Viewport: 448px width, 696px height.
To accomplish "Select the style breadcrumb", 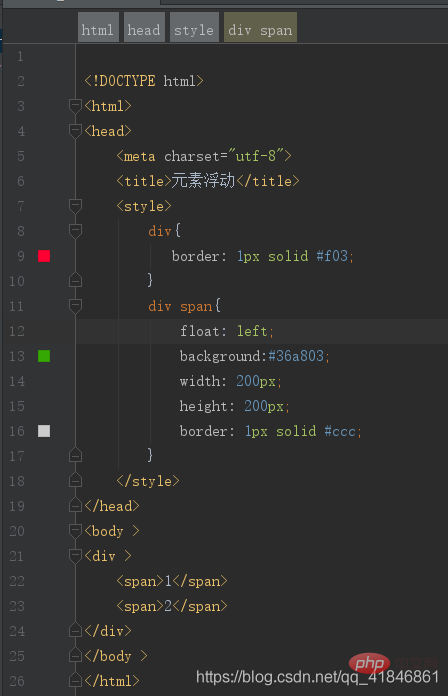I will (x=194, y=28).
